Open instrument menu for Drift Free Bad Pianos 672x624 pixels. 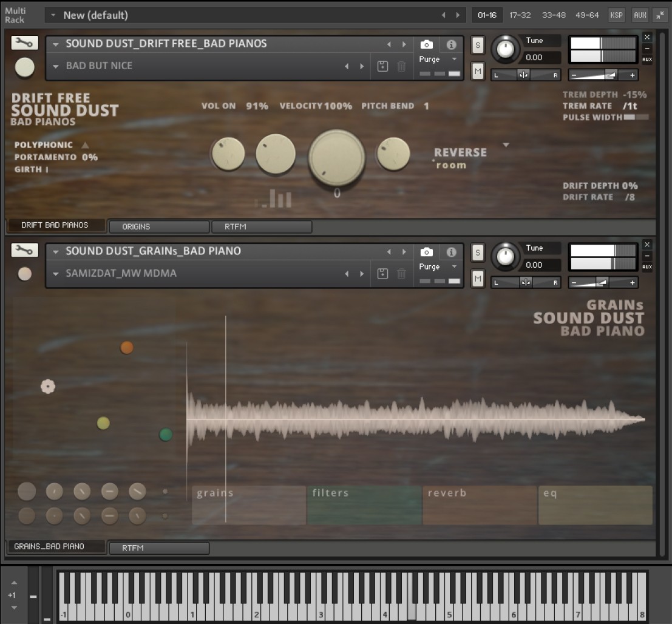click(55, 44)
